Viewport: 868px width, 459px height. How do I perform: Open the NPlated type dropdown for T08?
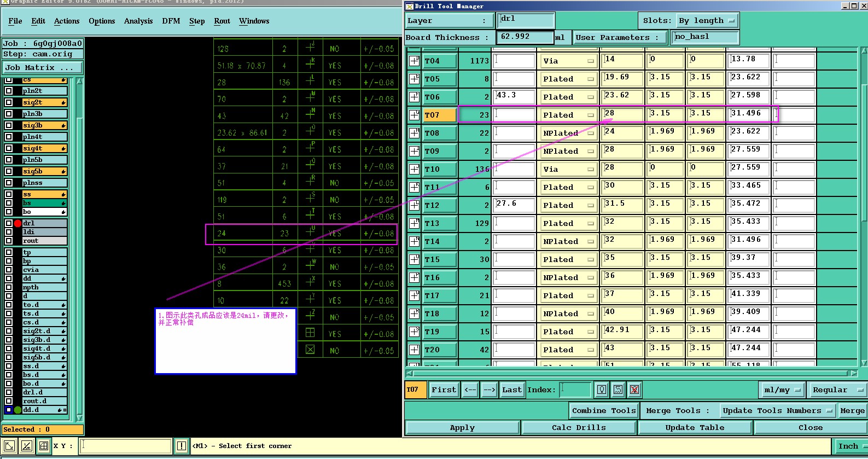tap(568, 133)
